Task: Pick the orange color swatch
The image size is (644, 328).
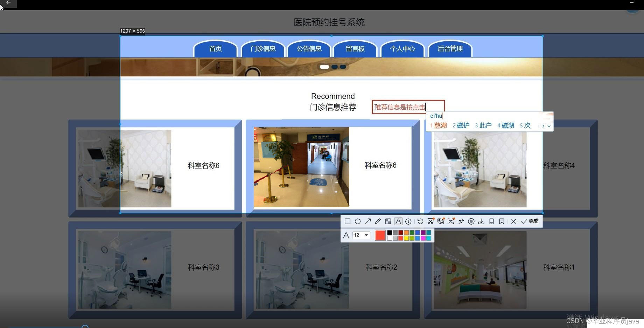Action: (x=406, y=233)
